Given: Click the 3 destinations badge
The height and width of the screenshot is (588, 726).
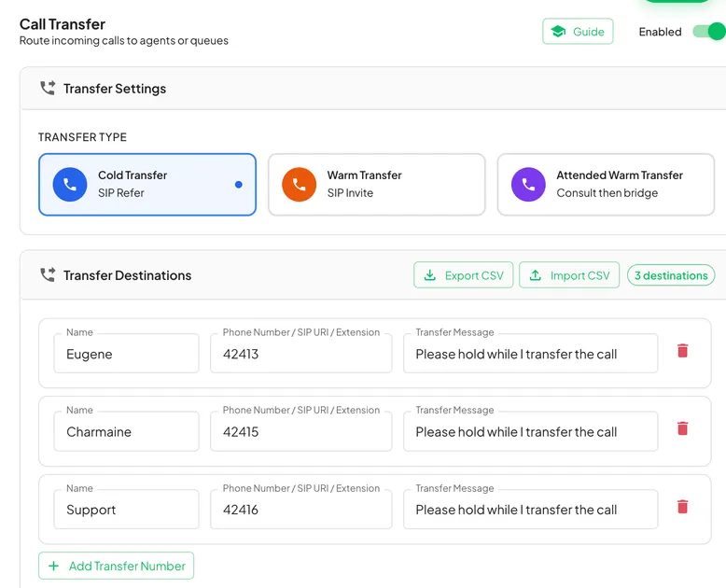Looking at the screenshot, I should (x=671, y=275).
